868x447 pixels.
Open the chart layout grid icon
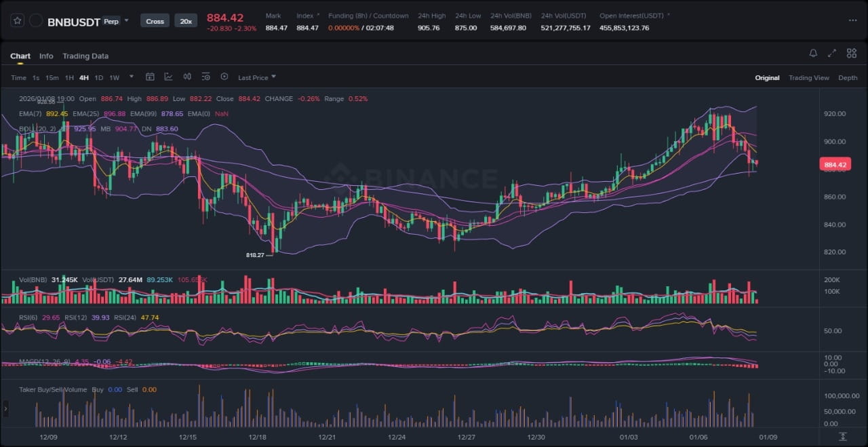click(851, 53)
